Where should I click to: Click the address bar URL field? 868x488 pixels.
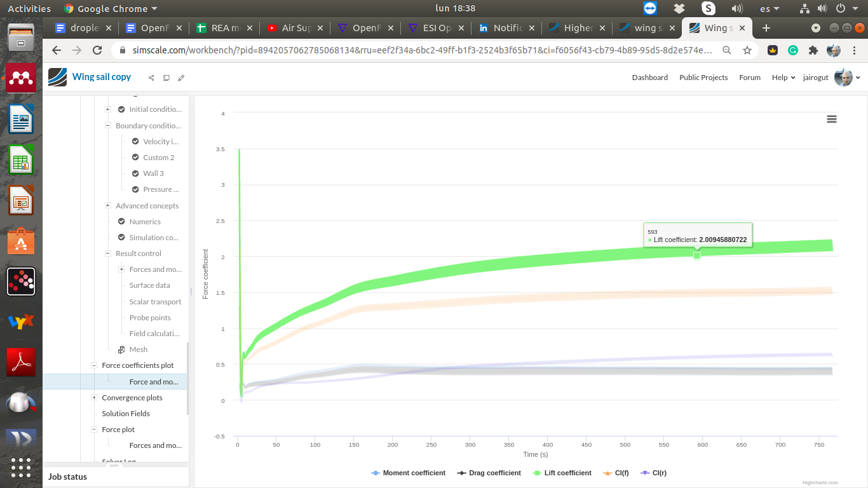422,50
